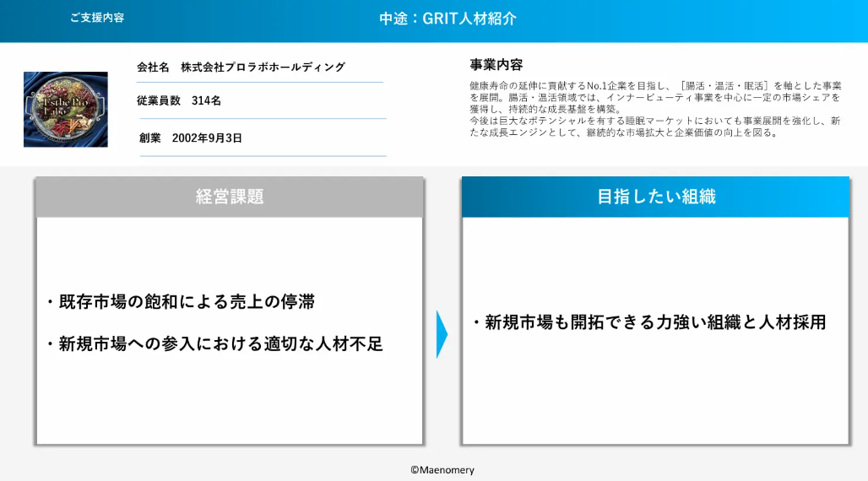868x481 pixels.
Task: Click the Esthe Pro Labo company logo image
Action: coord(65,109)
